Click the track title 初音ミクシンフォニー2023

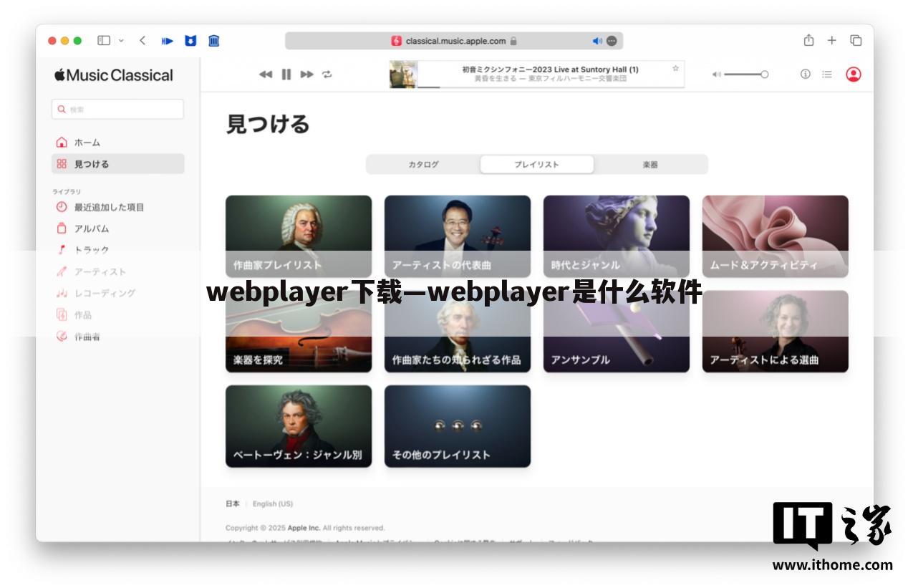pos(550,69)
